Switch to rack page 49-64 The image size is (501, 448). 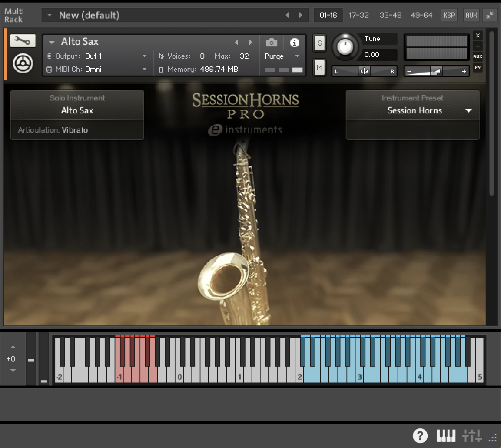[421, 15]
